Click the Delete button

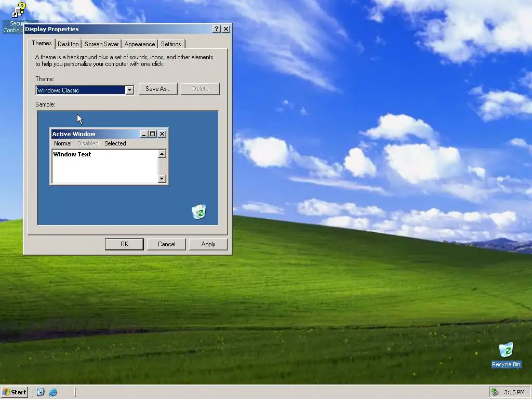(x=200, y=89)
